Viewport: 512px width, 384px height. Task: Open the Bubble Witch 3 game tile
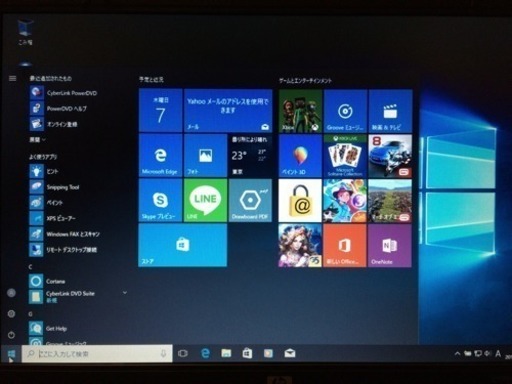pyautogui.click(x=345, y=200)
